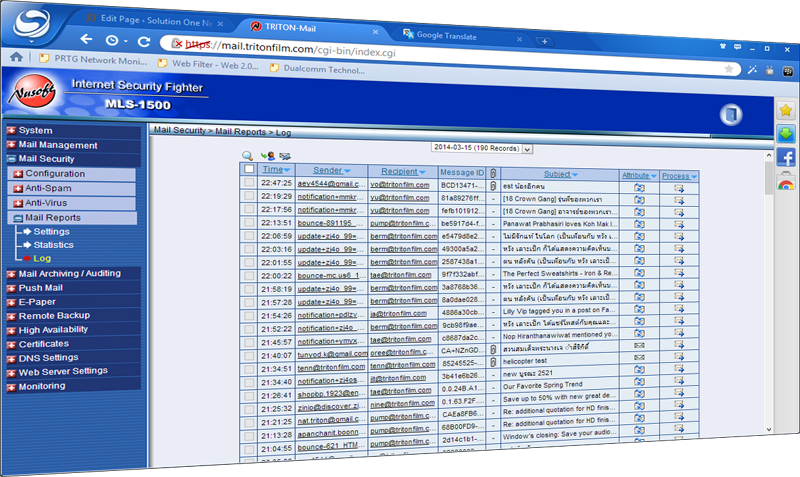The height and width of the screenshot is (477, 800).
Task: Open Settings under Mail Reports
Action: point(51,232)
